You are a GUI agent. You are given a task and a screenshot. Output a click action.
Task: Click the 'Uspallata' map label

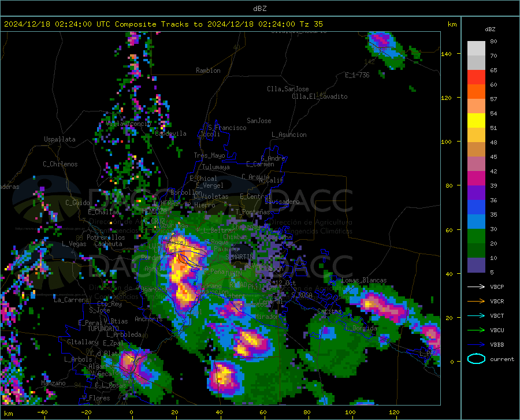tap(60, 139)
